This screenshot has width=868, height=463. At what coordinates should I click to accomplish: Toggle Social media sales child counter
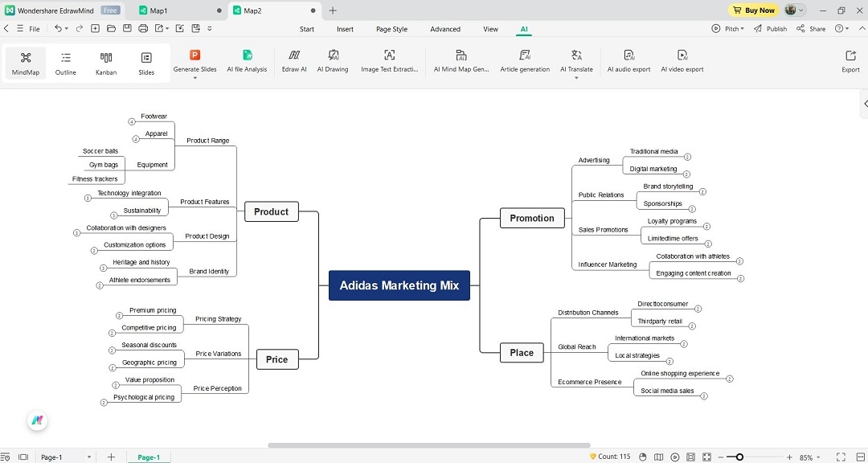[x=704, y=396]
